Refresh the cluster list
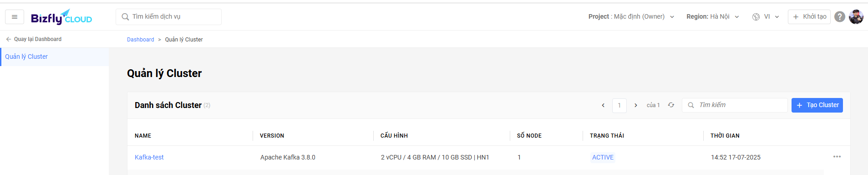This screenshot has width=868, height=175. [671, 105]
